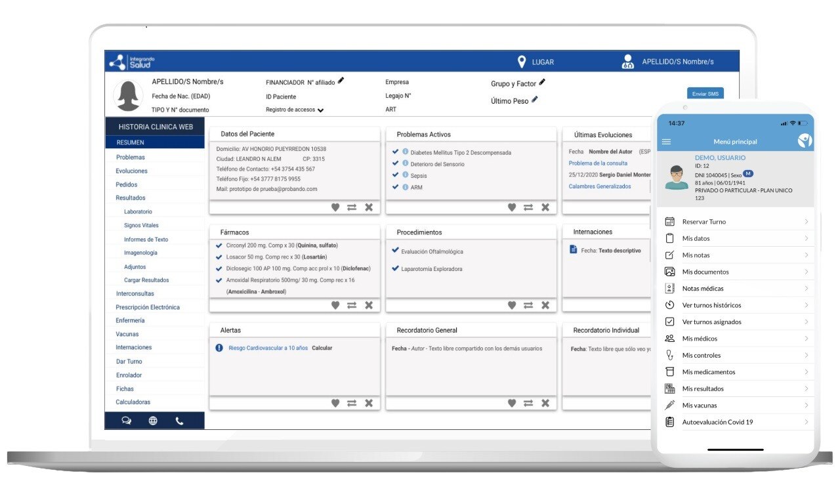Viewport: 840px width, 504px height.
Task: Toggle the Sepsis checkmark in Problemas Activos
Action: (x=396, y=175)
